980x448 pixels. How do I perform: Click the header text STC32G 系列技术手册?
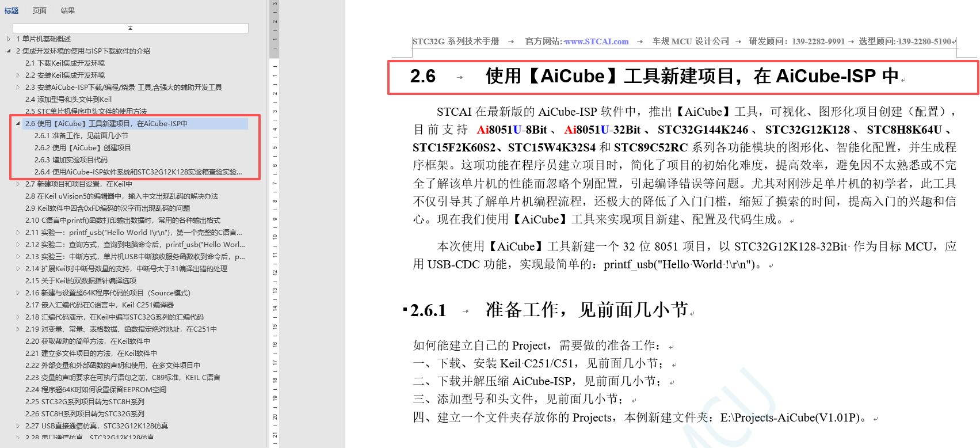click(456, 41)
